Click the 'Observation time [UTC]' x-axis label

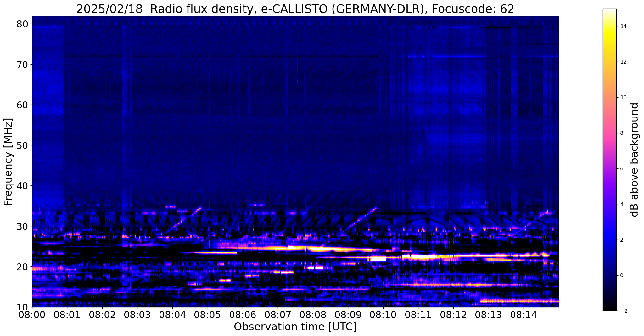click(295, 327)
